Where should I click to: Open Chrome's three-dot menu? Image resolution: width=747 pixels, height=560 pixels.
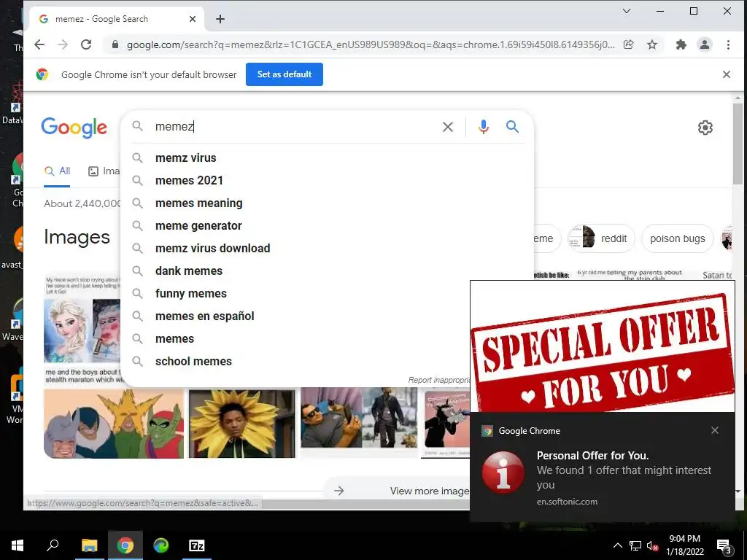728,44
